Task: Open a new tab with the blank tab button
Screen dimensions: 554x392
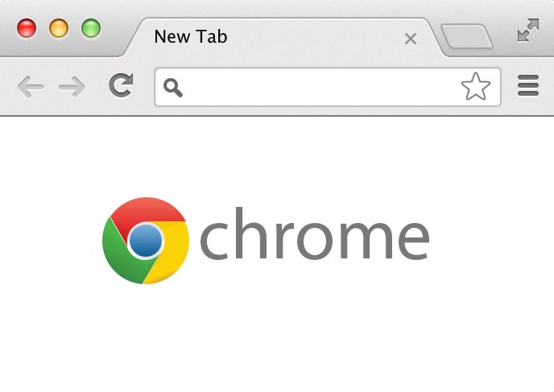Action: click(467, 36)
